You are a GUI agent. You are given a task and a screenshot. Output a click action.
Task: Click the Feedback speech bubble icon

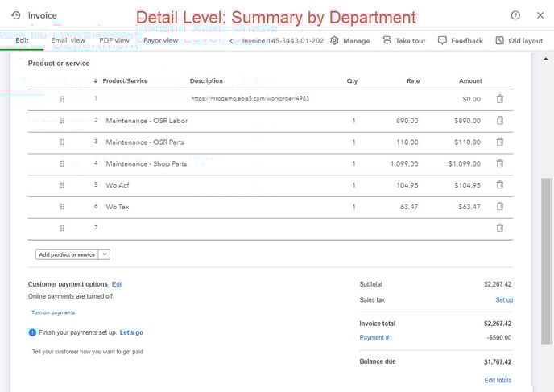[x=442, y=40]
